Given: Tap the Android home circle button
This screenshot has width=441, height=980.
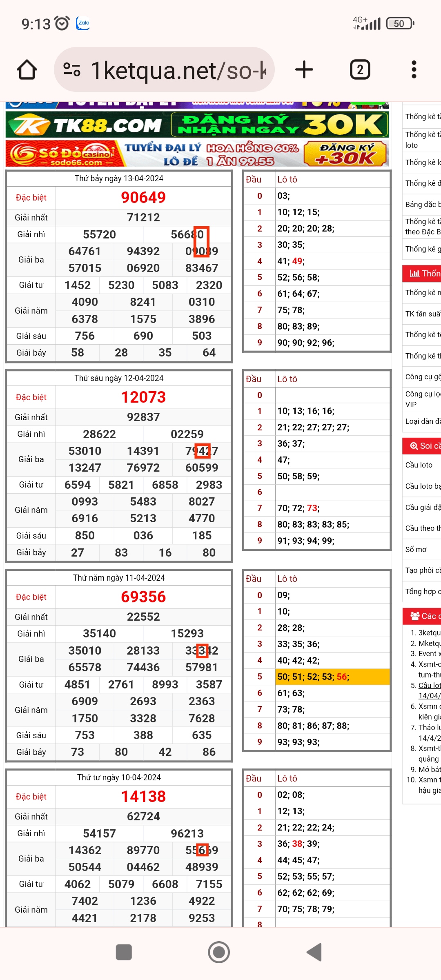Looking at the screenshot, I should point(219,952).
